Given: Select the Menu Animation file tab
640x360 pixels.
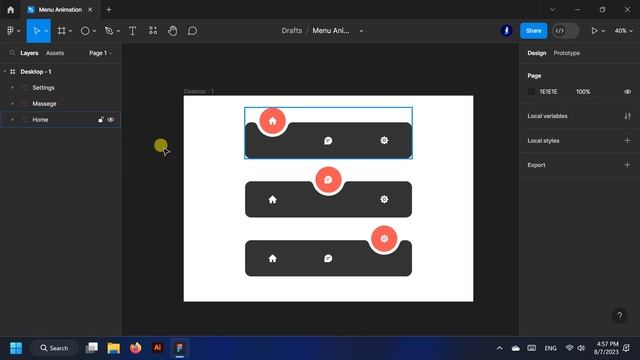Looking at the screenshot, I should click(60, 9).
